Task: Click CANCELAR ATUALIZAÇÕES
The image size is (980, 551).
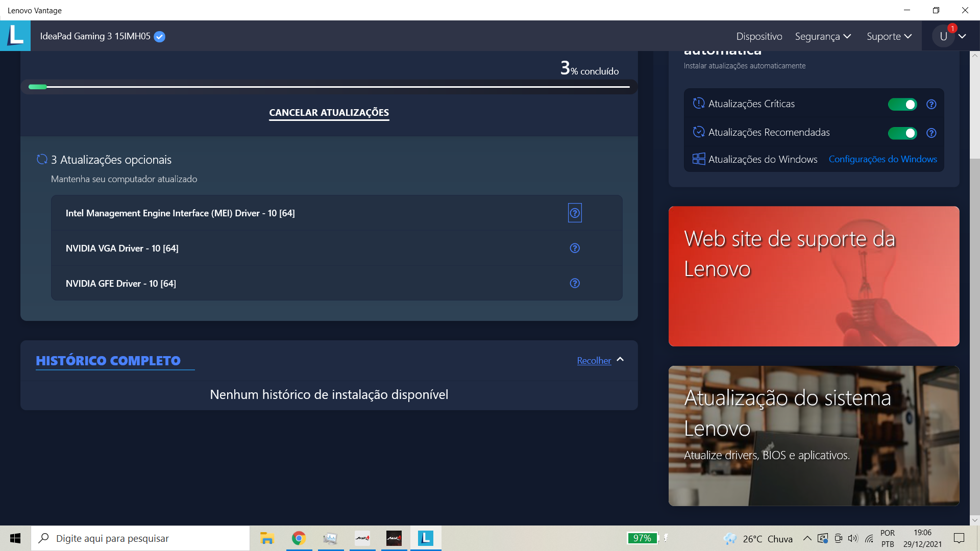Action: [329, 113]
